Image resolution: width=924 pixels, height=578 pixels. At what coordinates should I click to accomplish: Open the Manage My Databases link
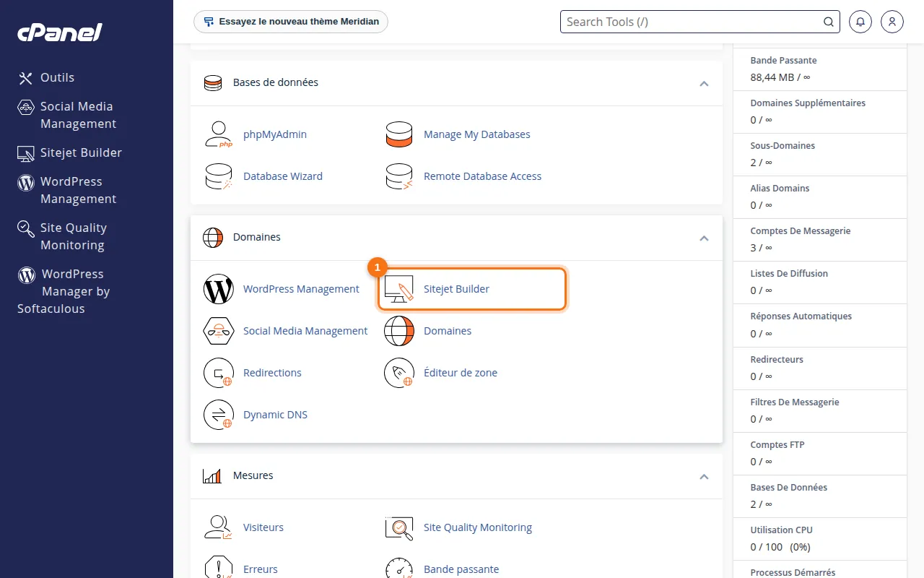pos(477,134)
